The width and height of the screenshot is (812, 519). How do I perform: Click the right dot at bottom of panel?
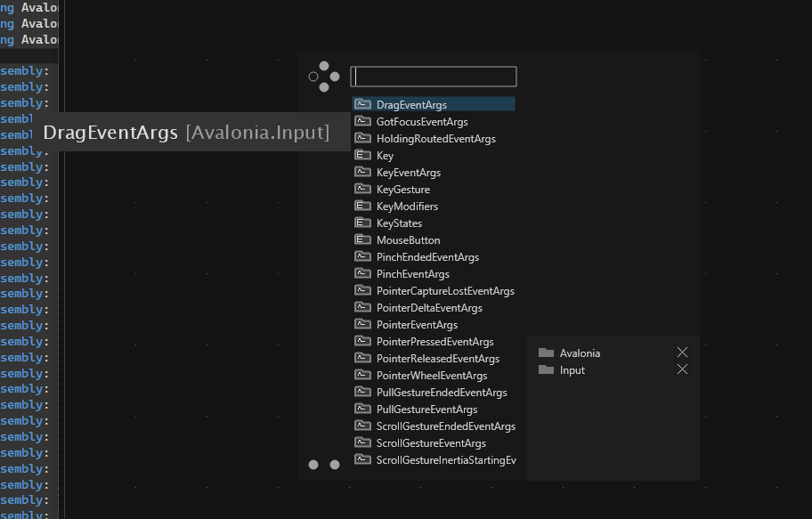coord(335,465)
